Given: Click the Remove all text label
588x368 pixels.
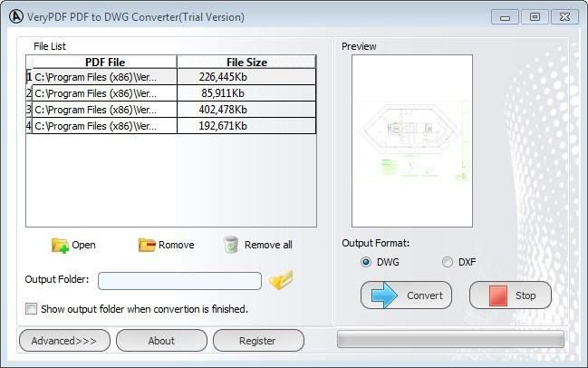Looking at the screenshot, I should click(x=268, y=245).
